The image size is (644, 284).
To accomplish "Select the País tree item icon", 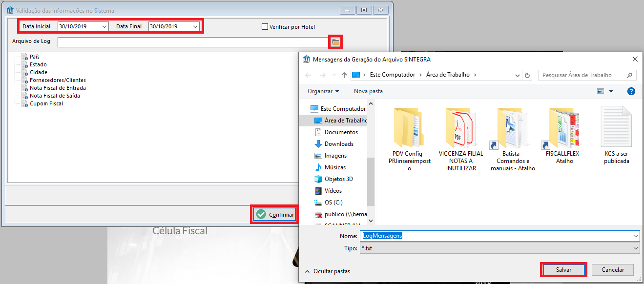I will tap(25, 57).
